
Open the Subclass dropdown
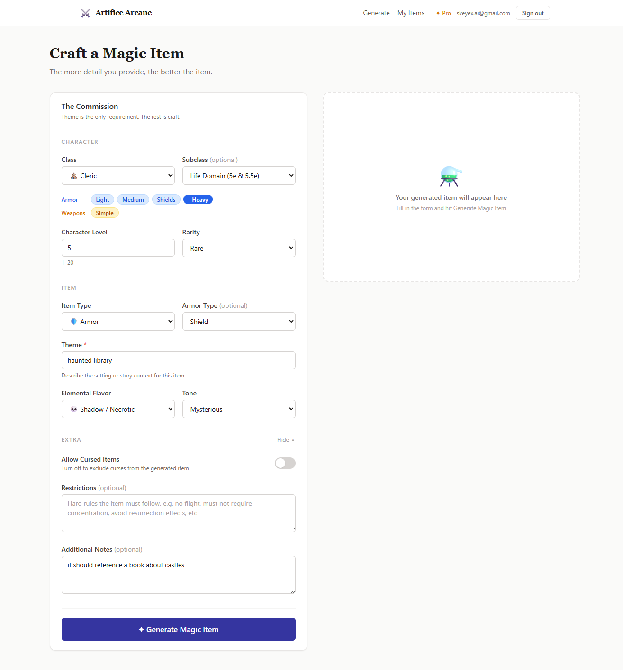pyautogui.click(x=239, y=176)
